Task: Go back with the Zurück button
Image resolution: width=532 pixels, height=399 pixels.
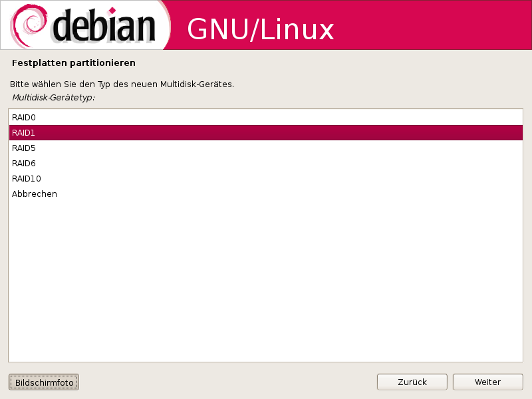Action: click(412, 382)
